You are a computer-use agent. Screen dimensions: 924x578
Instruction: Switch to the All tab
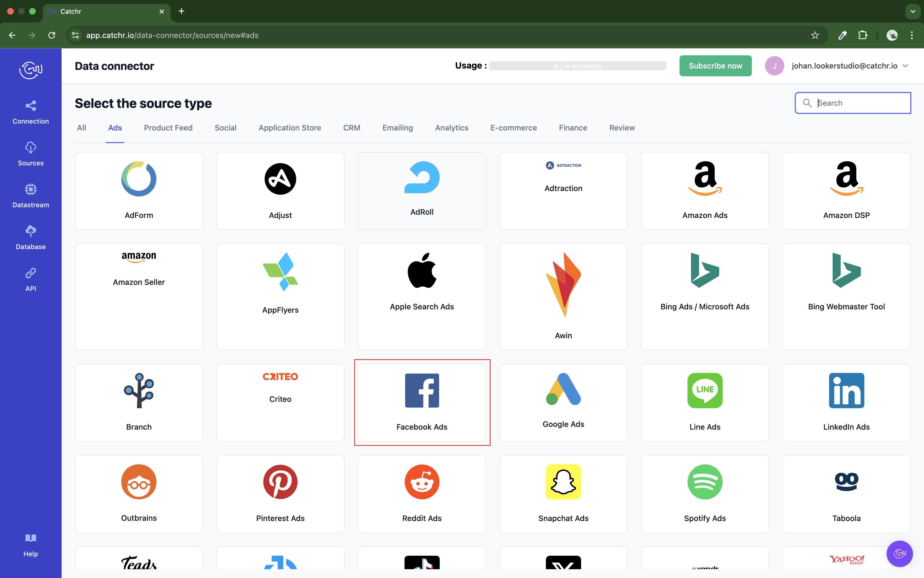(81, 128)
